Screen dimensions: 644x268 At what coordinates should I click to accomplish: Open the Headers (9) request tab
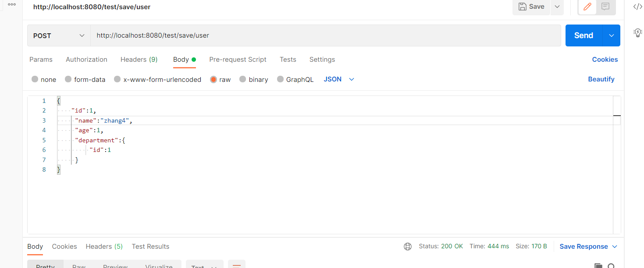139,60
